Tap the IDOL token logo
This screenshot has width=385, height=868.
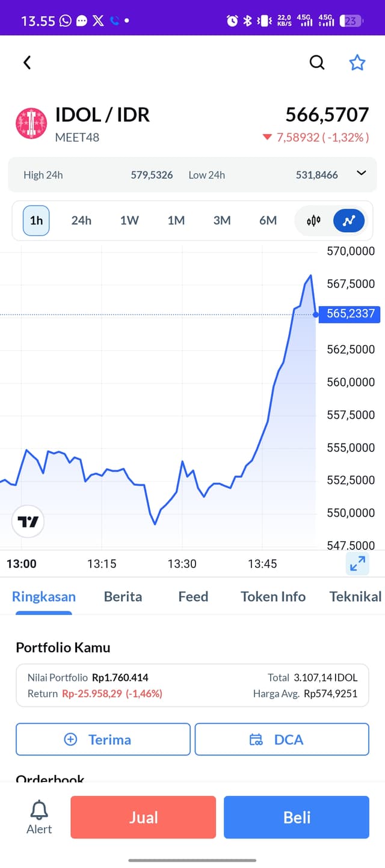tap(31, 124)
